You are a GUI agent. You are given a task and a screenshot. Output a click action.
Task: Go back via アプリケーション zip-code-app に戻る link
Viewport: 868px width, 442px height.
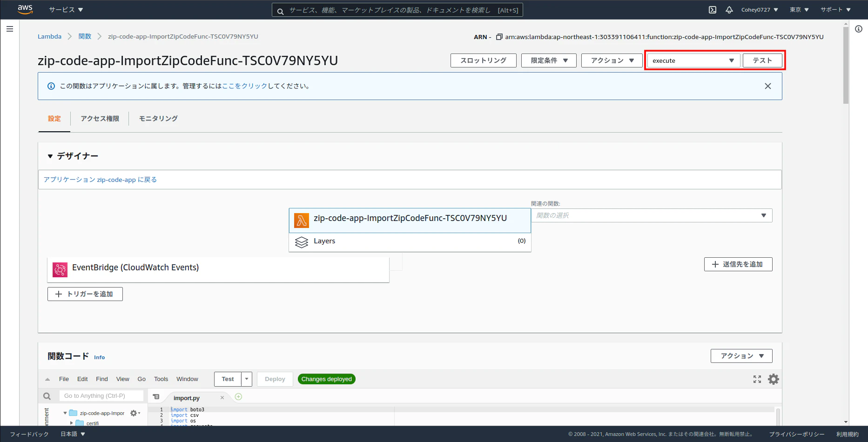click(x=100, y=180)
